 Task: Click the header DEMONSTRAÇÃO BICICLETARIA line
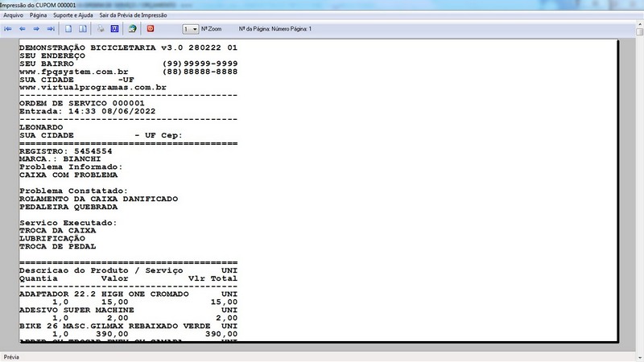pyautogui.click(x=128, y=47)
